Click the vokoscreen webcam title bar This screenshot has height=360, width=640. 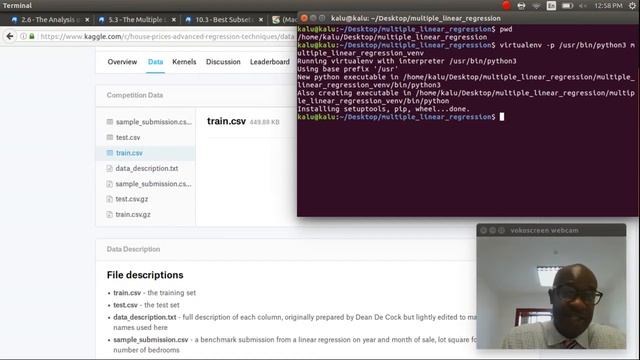(x=551, y=230)
